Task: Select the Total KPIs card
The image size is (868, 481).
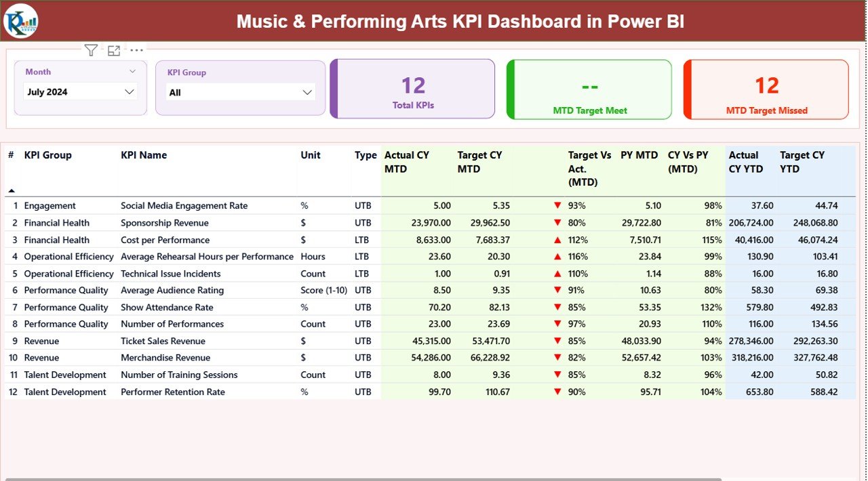Action: [412, 89]
